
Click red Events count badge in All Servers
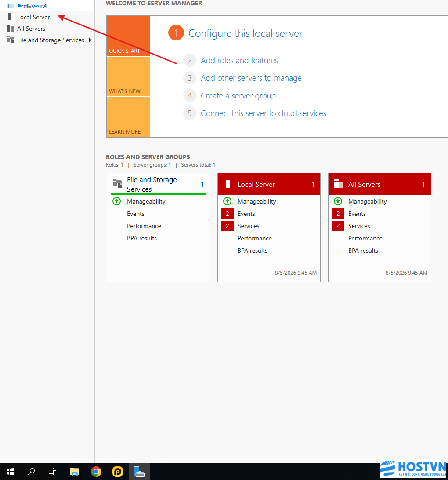pyautogui.click(x=338, y=214)
